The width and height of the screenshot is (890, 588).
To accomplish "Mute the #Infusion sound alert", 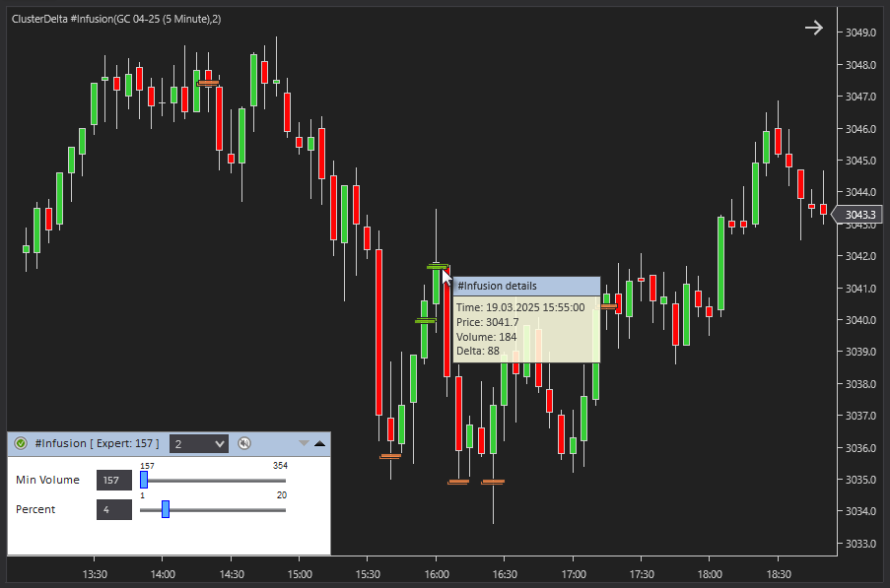I will click(244, 444).
